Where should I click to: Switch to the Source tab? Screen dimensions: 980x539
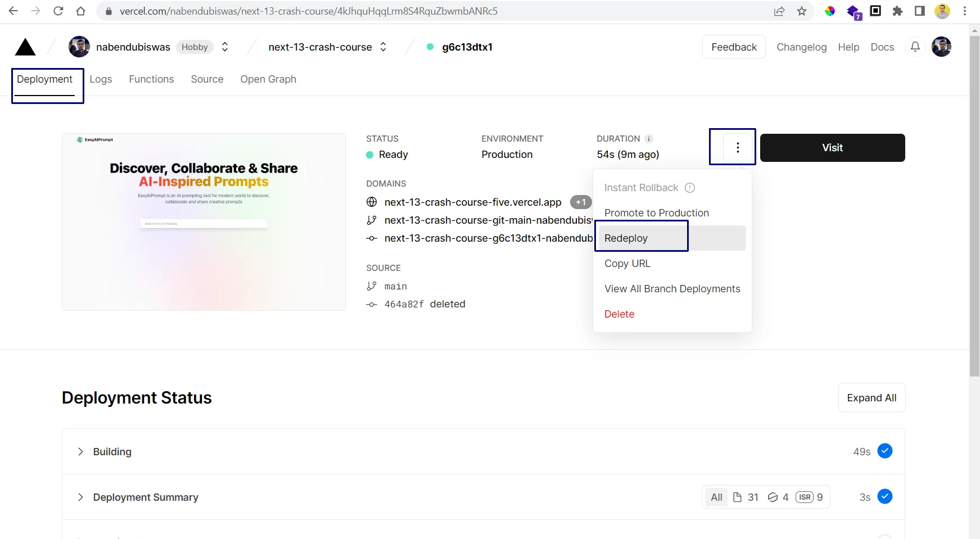pos(207,79)
